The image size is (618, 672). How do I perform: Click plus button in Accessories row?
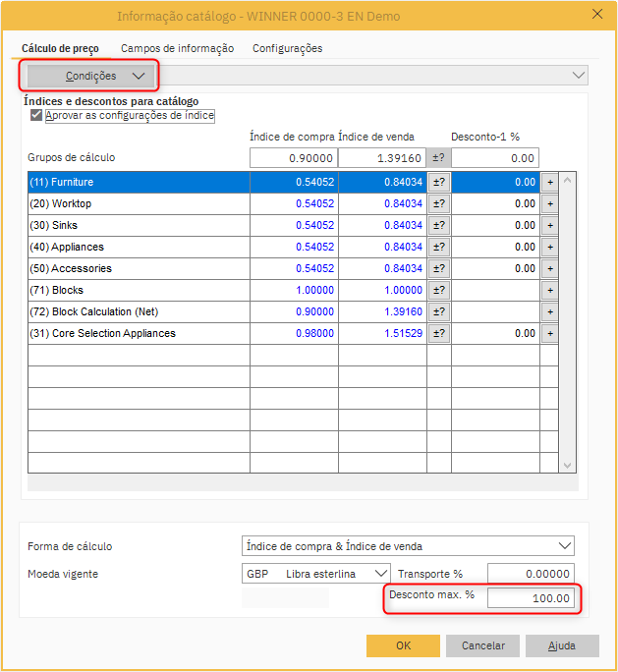[x=549, y=268]
